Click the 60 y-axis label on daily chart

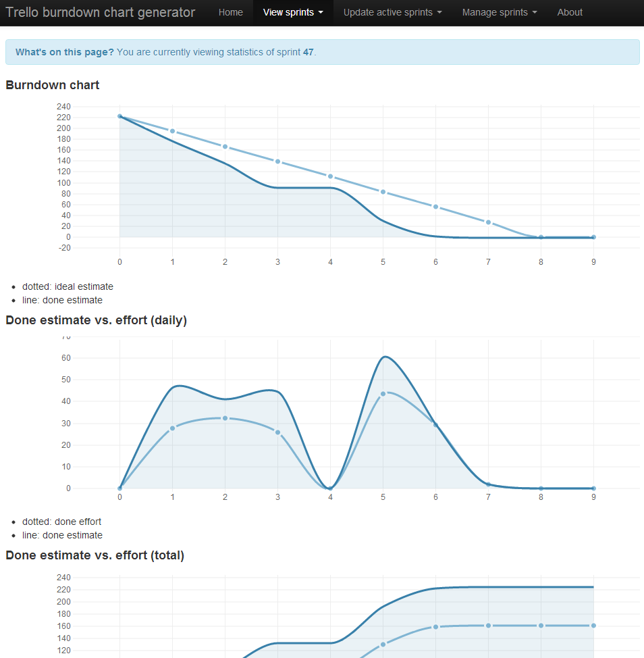point(66,358)
